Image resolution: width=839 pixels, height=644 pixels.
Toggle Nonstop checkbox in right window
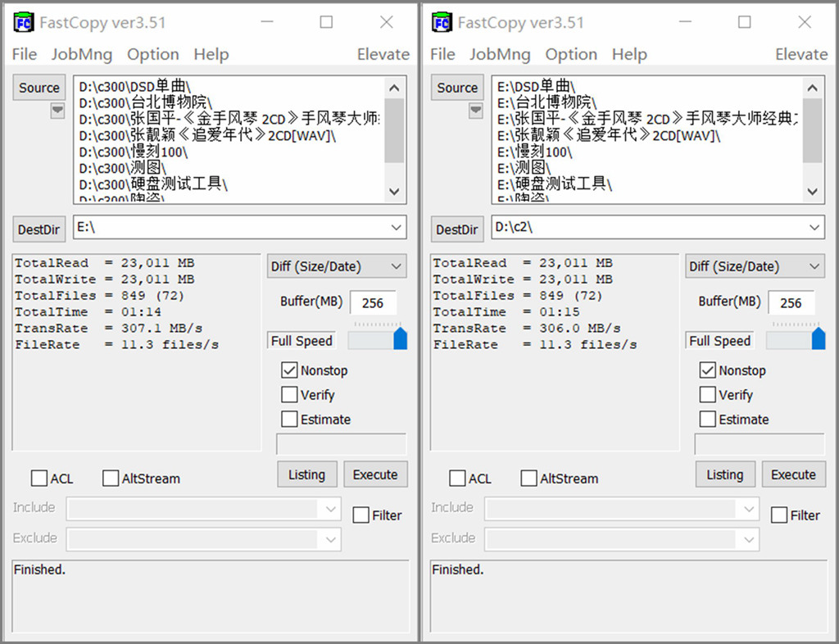[x=707, y=370]
